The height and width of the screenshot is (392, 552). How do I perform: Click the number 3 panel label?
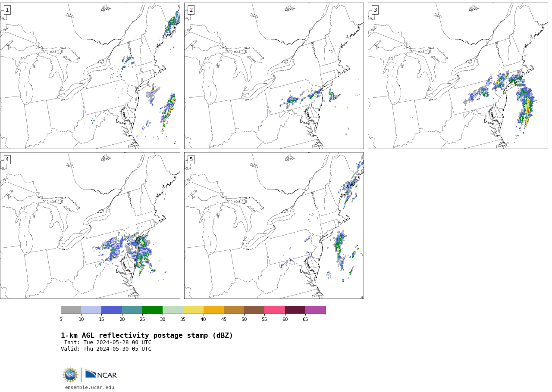375,10
